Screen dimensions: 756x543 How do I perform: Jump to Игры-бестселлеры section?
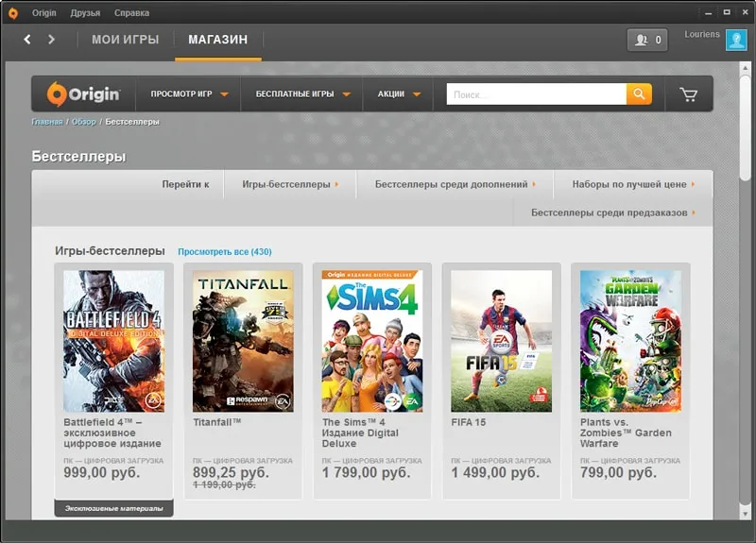click(290, 184)
